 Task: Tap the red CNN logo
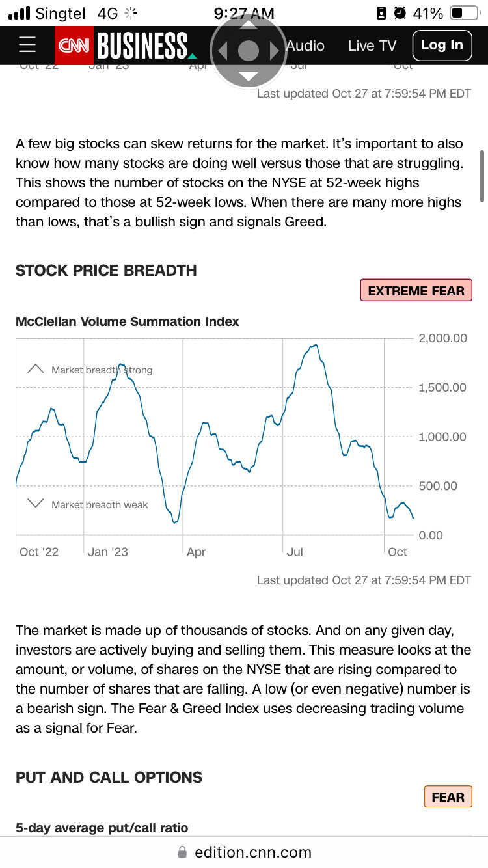click(74, 46)
